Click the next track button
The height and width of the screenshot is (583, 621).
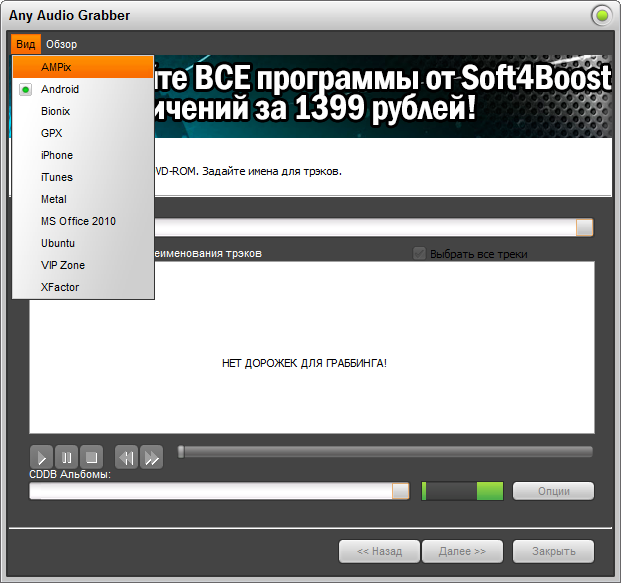[x=152, y=457]
